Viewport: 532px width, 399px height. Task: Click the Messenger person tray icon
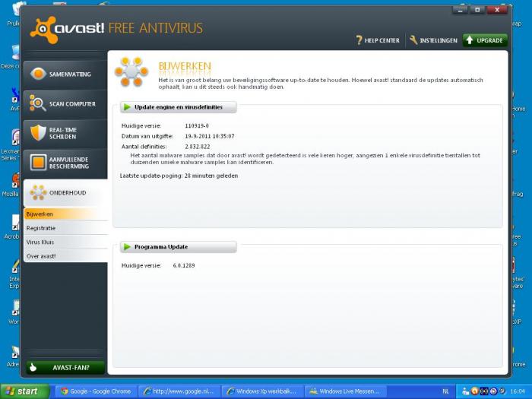[466, 391]
